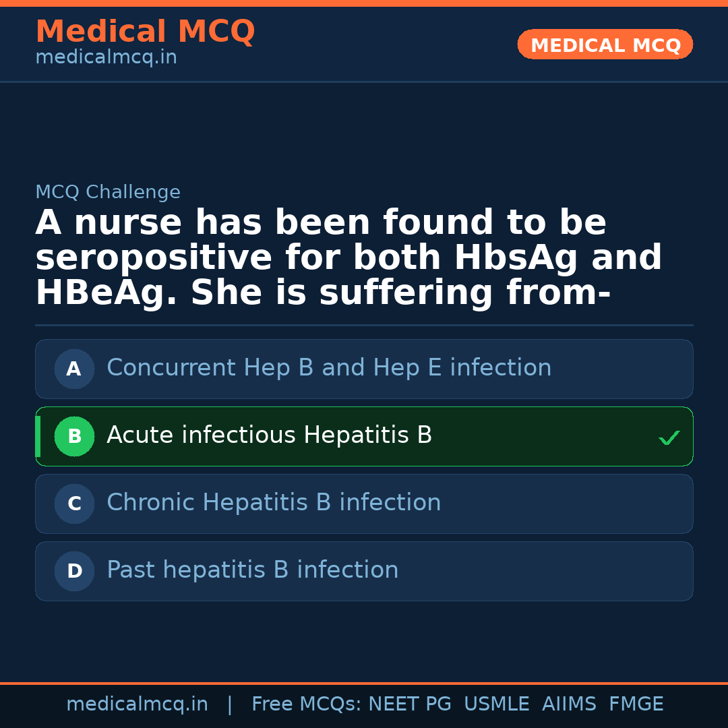Pick Past hepatitis B infection answer
The height and width of the screenshot is (728, 728).
coord(253,570)
